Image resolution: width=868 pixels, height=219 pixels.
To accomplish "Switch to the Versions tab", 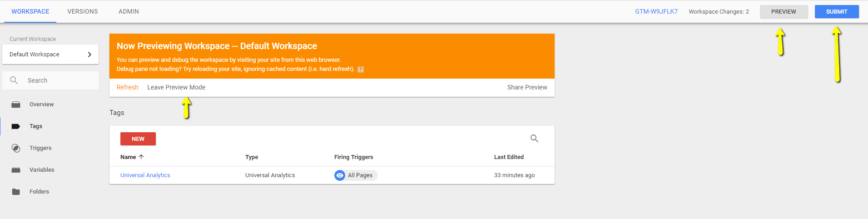I will 83,11.
